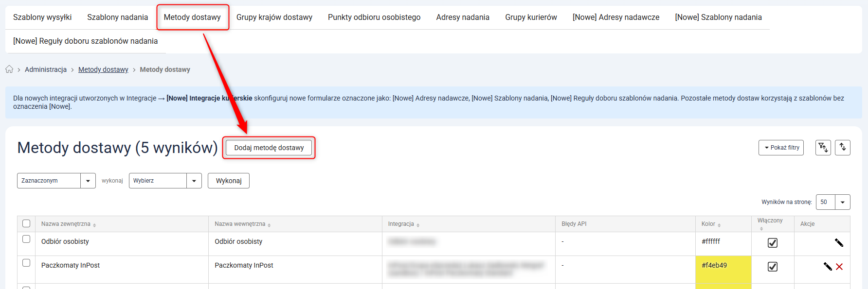Image resolution: width=868 pixels, height=289 pixels.
Task: Click the home icon in breadcrumb
Action: 9,69
